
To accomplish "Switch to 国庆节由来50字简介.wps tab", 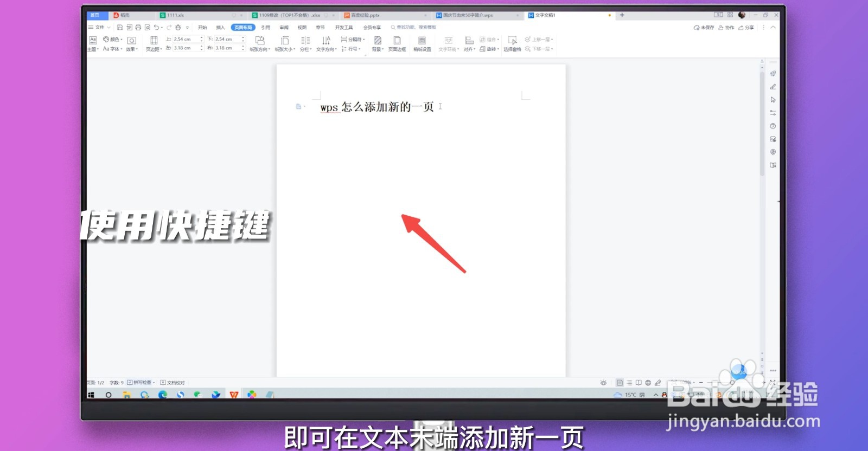I will coord(478,15).
